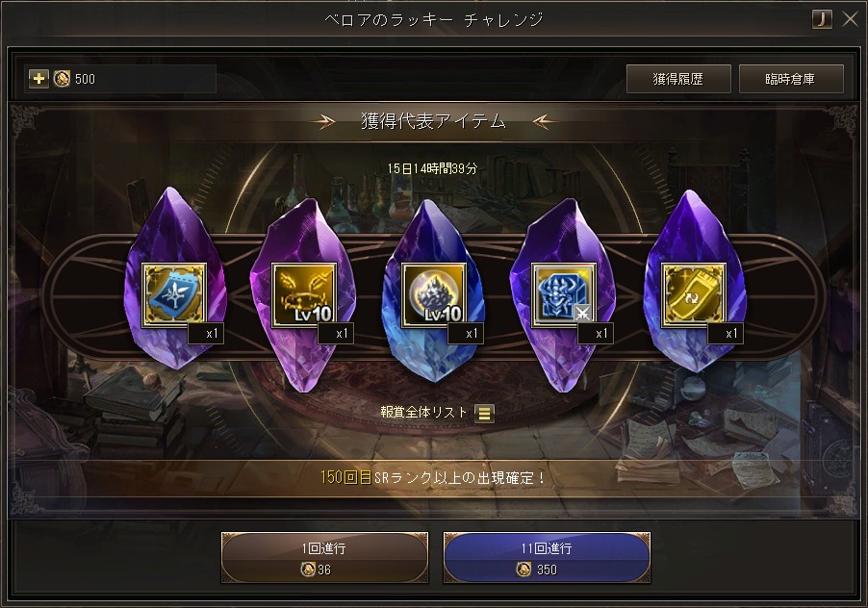Select the golden exchange ticket reward icon
Screen dimensions: 868x608
pyautogui.click(x=694, y=295)
